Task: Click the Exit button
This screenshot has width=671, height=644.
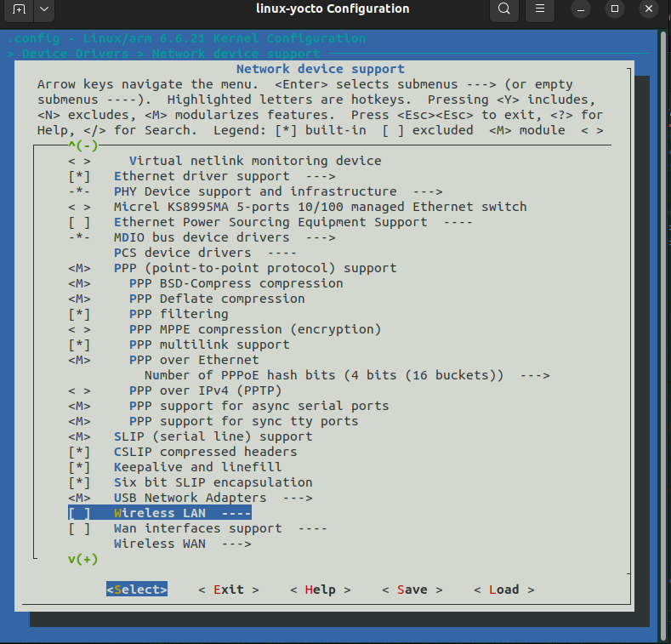Action: click(x=228, y=590)
